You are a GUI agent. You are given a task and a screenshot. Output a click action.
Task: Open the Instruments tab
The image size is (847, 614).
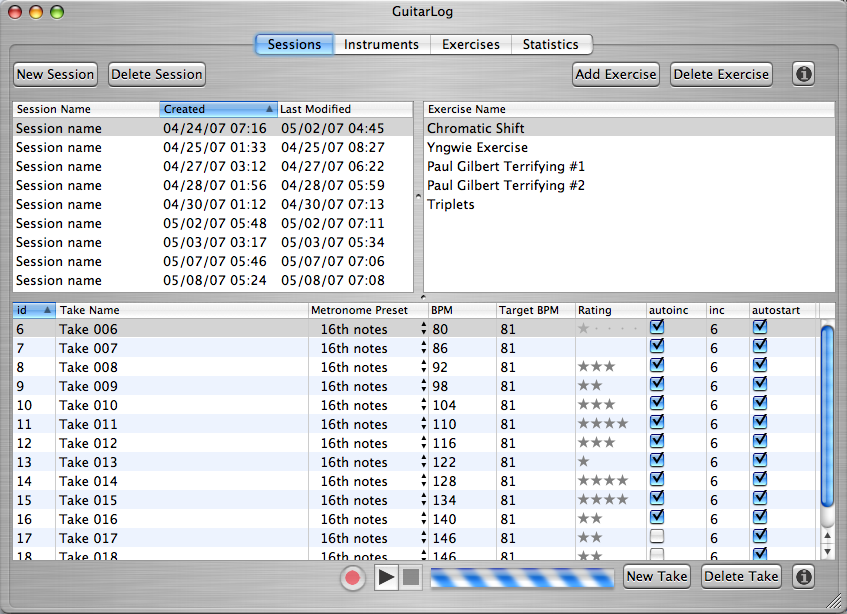[x=381, y=44]
